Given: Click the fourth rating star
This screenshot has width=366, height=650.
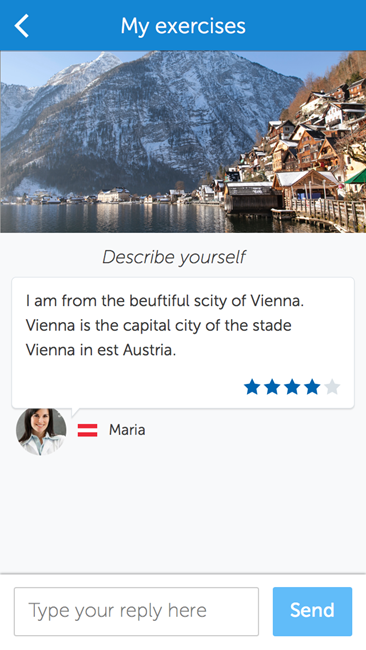Looking at the screenshot, I should point(312,387).
